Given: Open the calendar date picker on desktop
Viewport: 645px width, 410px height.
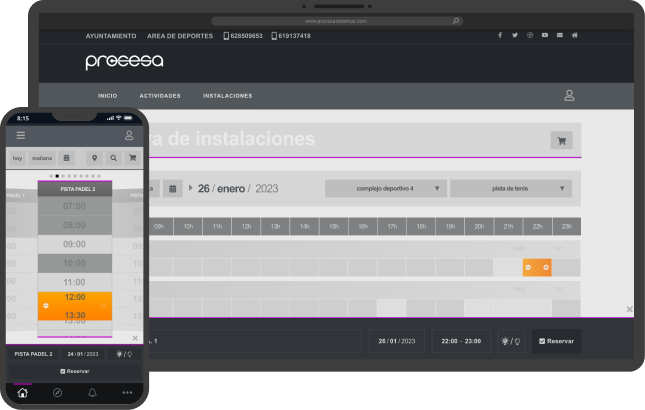Looking at the screenshot, I should point(172,188).
